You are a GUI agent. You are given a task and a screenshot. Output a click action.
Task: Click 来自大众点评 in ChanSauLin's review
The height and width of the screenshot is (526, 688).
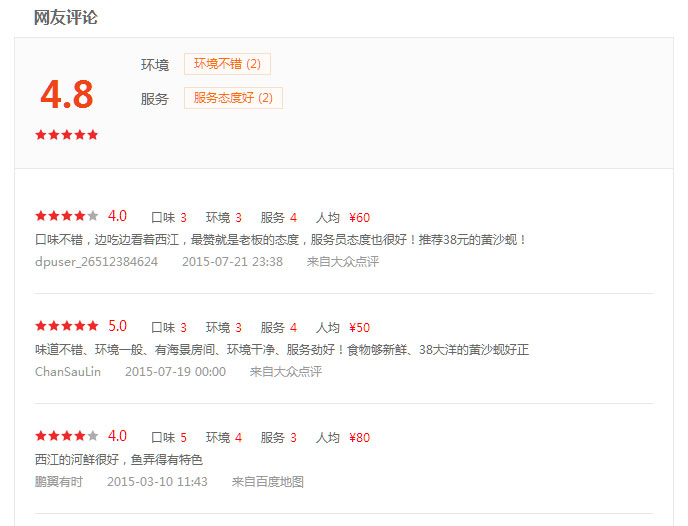tap(285, 372)
